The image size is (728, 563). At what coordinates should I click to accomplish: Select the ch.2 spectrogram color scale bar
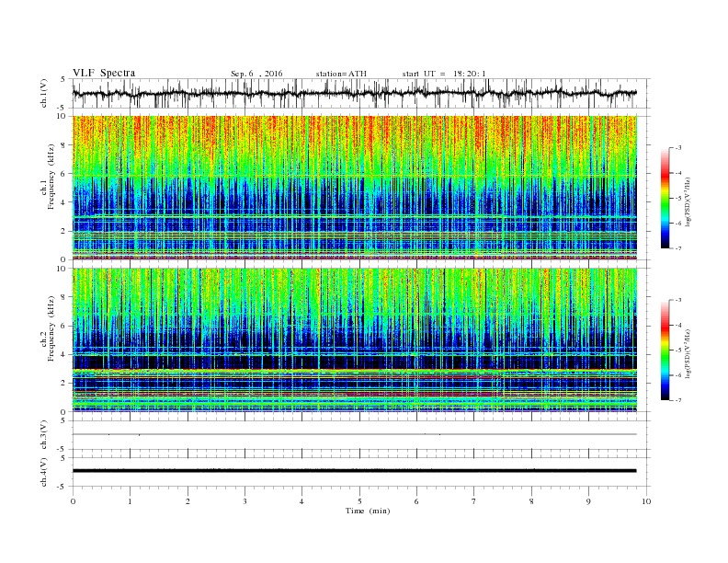coord(665,350)
